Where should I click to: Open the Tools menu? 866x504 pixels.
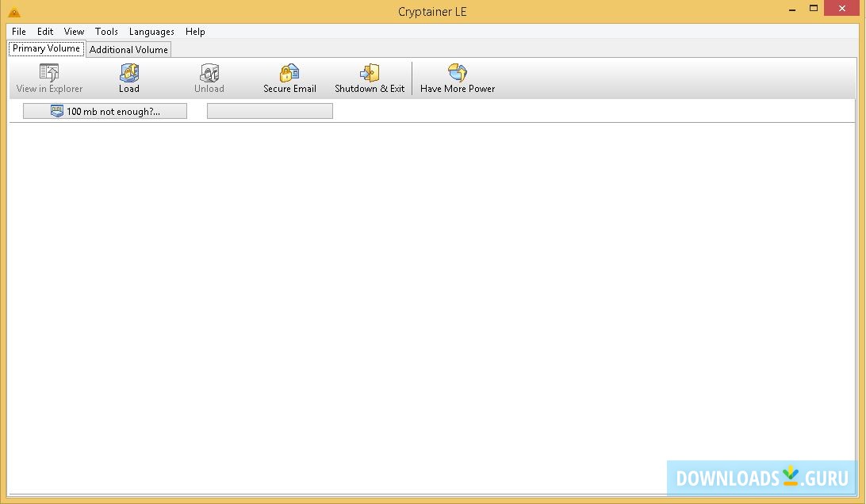coord(106,32)
